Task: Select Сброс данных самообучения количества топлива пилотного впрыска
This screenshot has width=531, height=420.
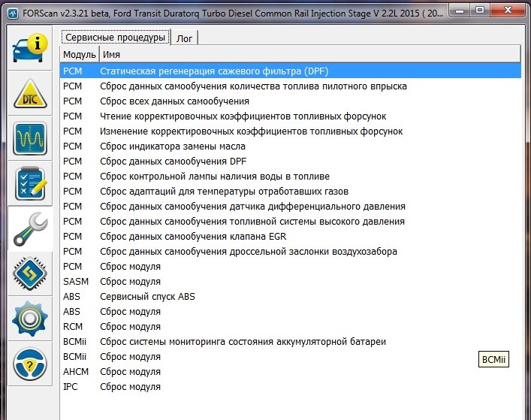Action: pos(290,86)
